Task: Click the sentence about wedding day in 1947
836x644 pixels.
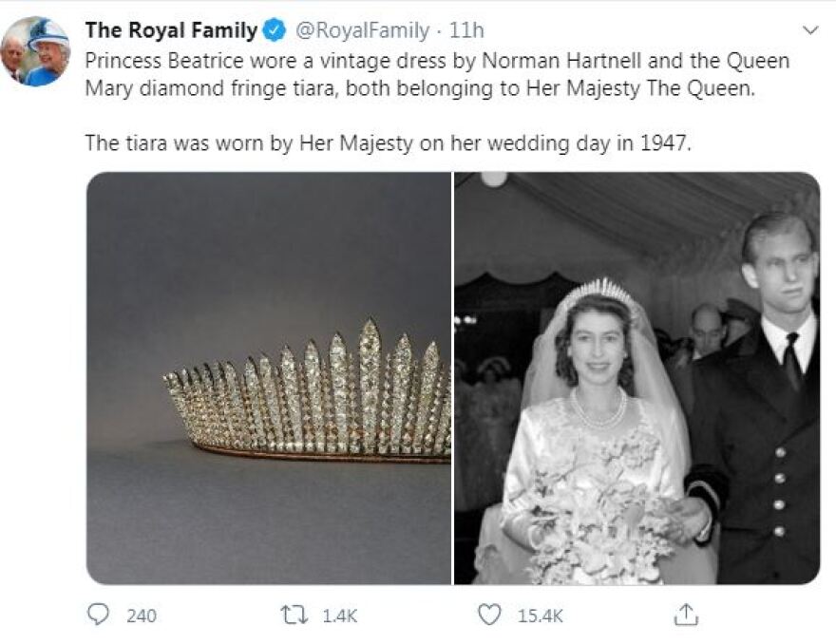Action: pyautogui.click(x=383, y=143)
